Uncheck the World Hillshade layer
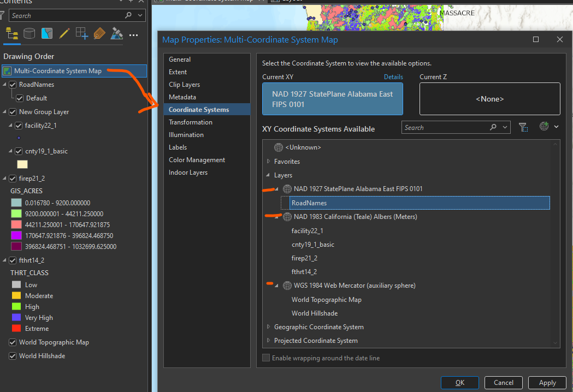 click(x=12, y=355)
